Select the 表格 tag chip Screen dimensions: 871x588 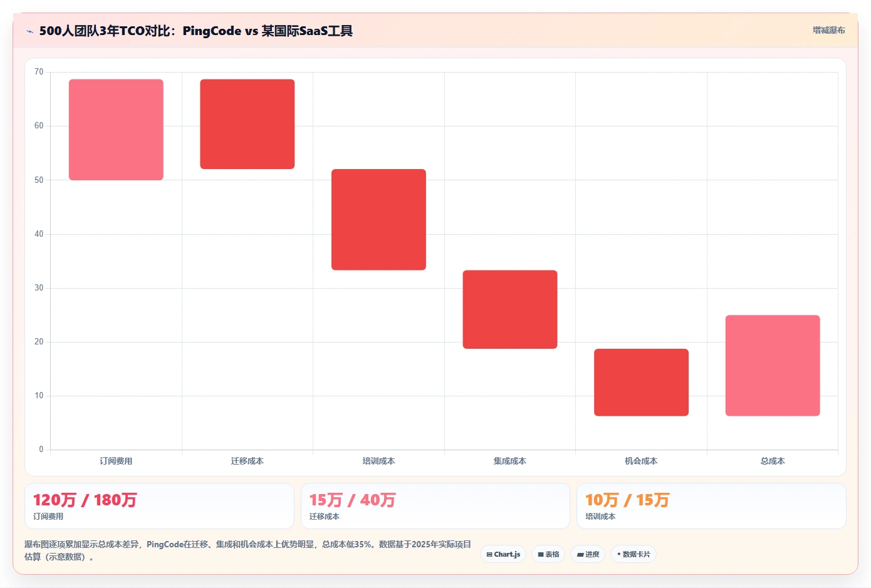coord(548,554)
